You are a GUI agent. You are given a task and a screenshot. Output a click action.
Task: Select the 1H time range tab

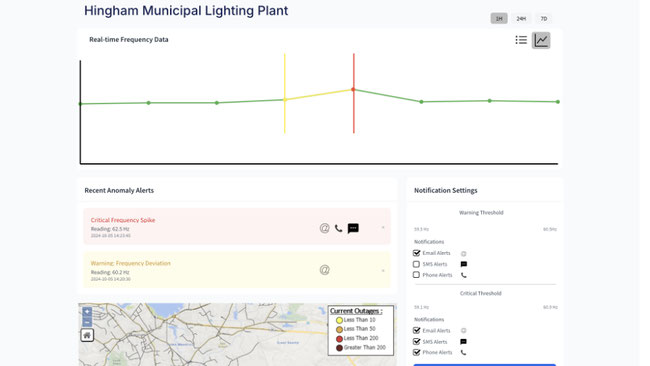(499, 18)
